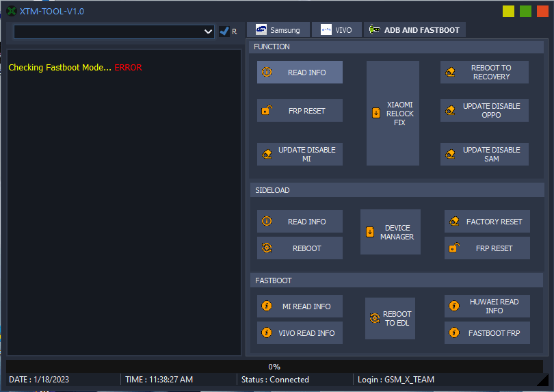554x392 pixels.
Task: Click the info icon on FASTBOOT FRP
Action: coord(454,332)
